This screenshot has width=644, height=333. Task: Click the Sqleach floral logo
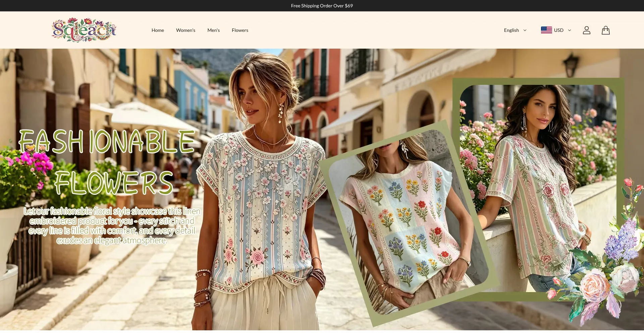pyautogui.click(x=84, y=30)
